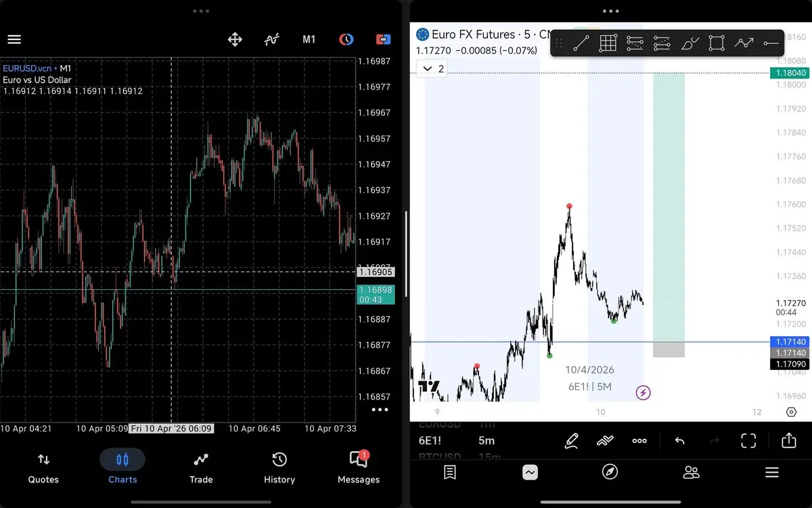Switch to the Quotes tab

(x=43, y=469)
